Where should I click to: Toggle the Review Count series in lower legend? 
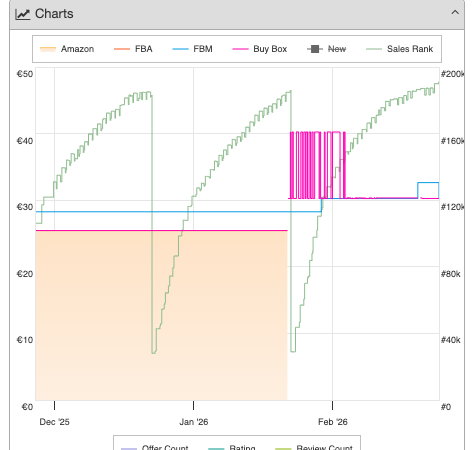click(x=314, y=447)
